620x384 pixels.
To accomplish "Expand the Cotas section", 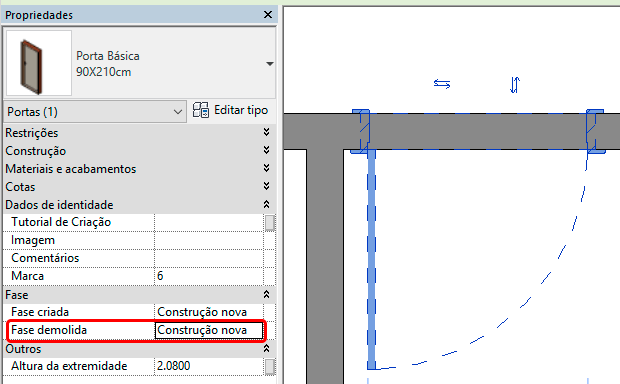I will (267, 186).
